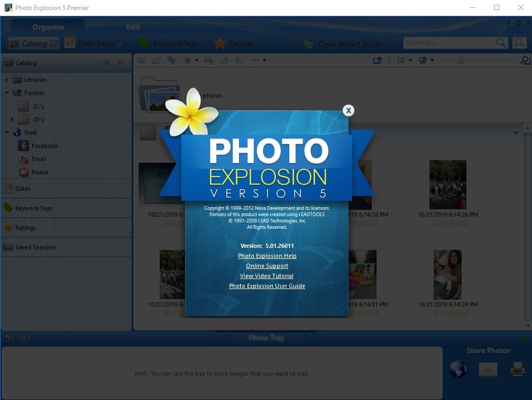This screenshot has width=532, height=400.
Task: Click the rotate left icon in toolbar
Action: pos(224,60)
